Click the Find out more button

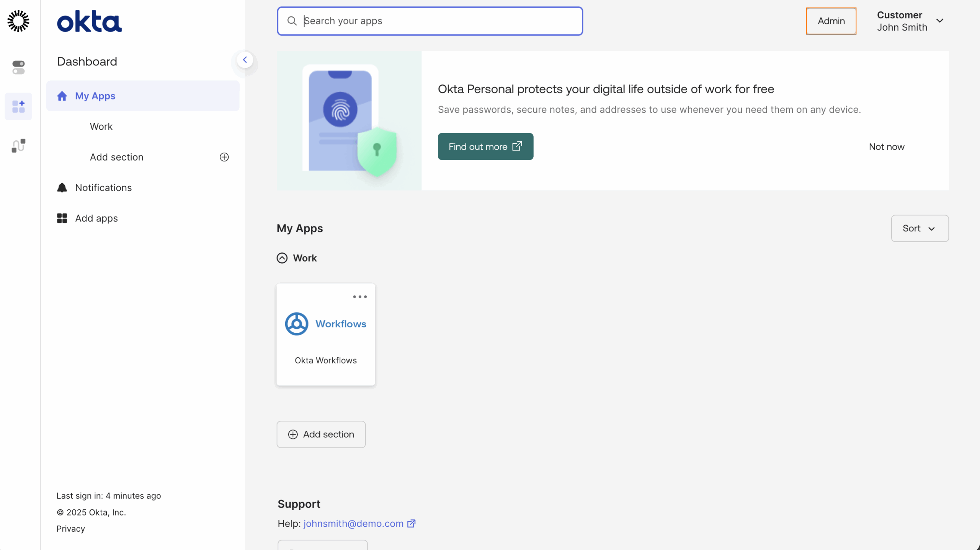pyautogui.click(x=485, y=146)
